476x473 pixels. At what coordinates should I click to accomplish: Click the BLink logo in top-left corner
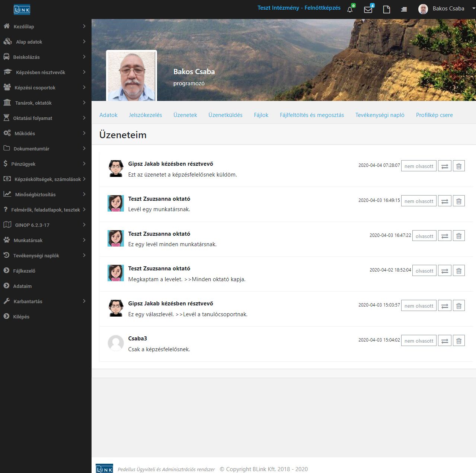click(x=22, y=9)
